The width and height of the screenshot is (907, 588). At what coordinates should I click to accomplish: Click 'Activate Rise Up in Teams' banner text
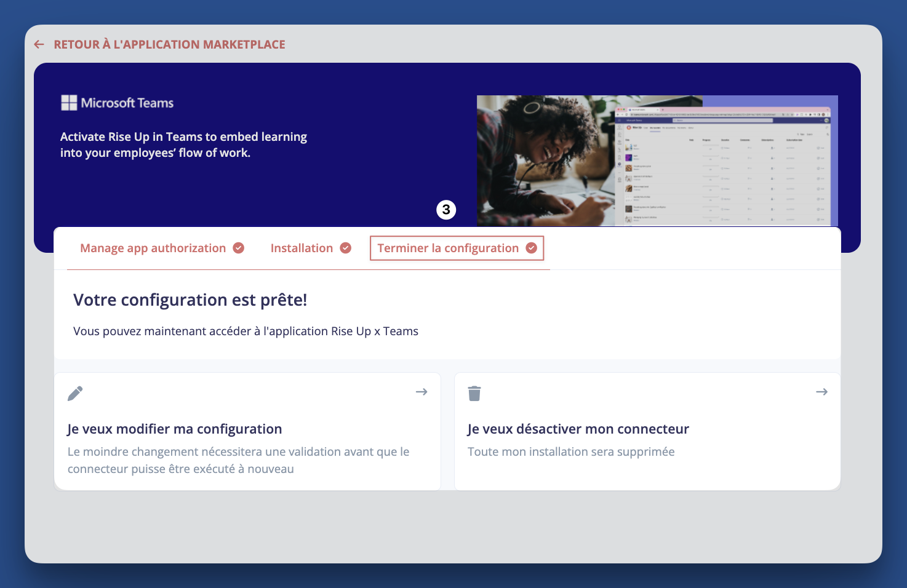[x=183, y=145]
